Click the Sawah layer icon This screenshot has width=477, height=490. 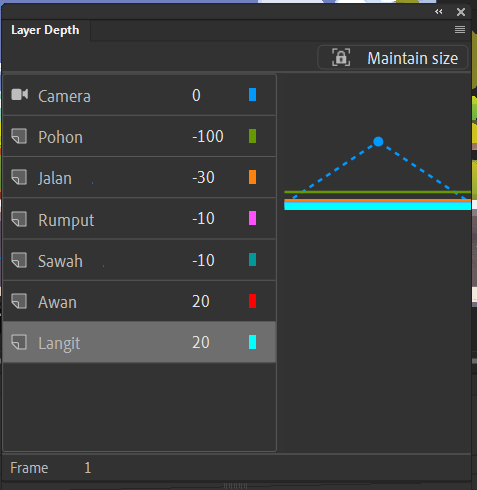point(19,260)
